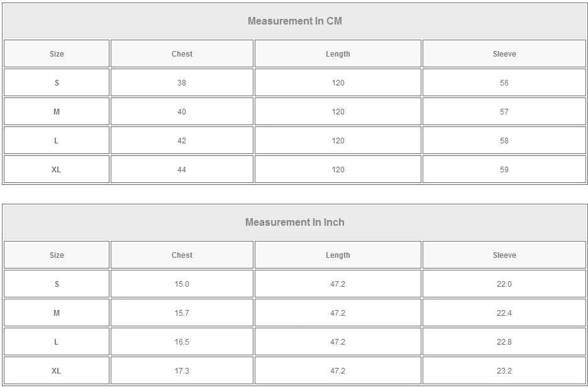
Task: Click the sleeve value 56 cell
Action: pyautogui.click(x=504, y=83)
